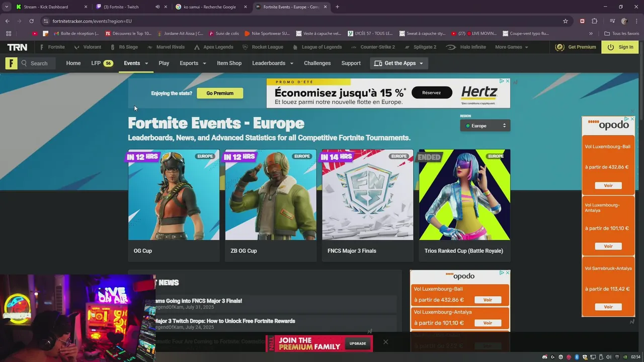Open the ZB OG Cup event card
Screen dimensions: 644x362
[x=271, y=205]
